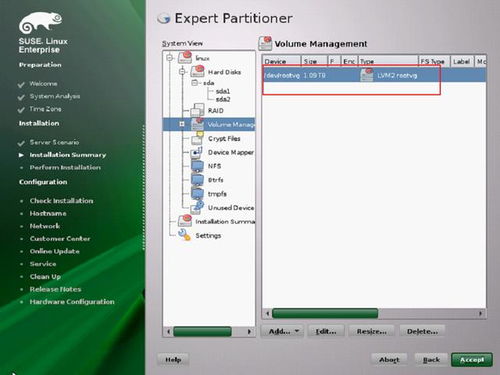The image size is (500, 375).
Task: Select the /dev/rootvg table row
Action: pyautogui.click(x=374, y=75)
